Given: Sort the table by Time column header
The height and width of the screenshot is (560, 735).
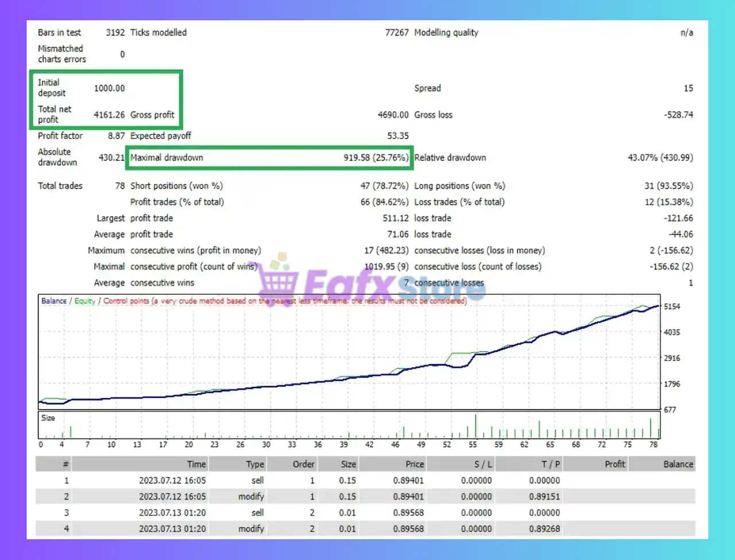Looking at the screenshot, I should point(196,464).
